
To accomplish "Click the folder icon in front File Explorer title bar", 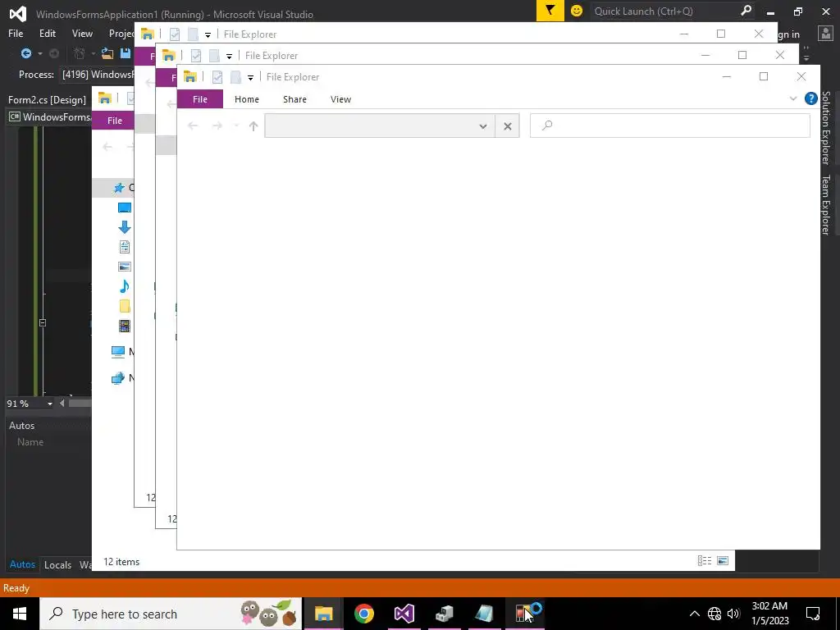I will coord(190,77).
